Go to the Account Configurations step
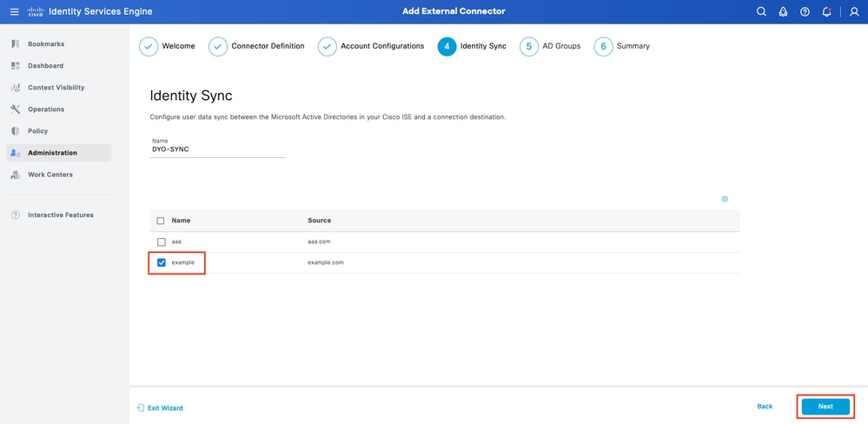 pos(382,46)
